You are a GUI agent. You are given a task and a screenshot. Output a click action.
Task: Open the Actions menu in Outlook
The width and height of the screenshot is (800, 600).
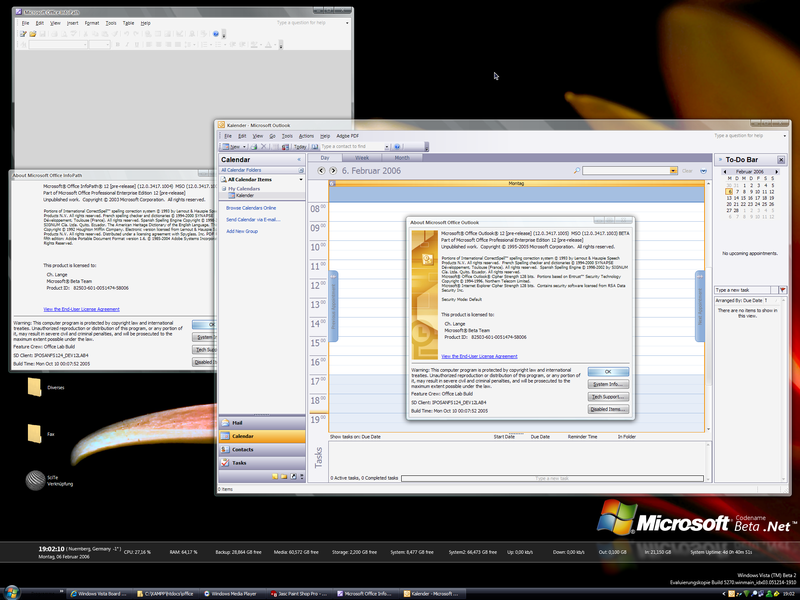(306, 135)
